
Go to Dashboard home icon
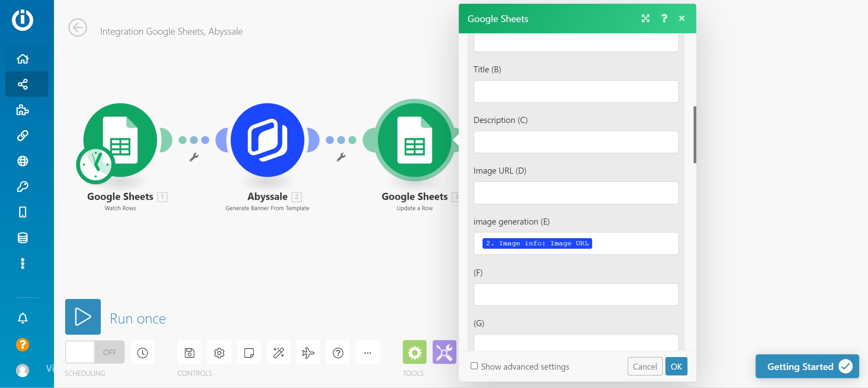pyautogui.click(x=23, y=59)
